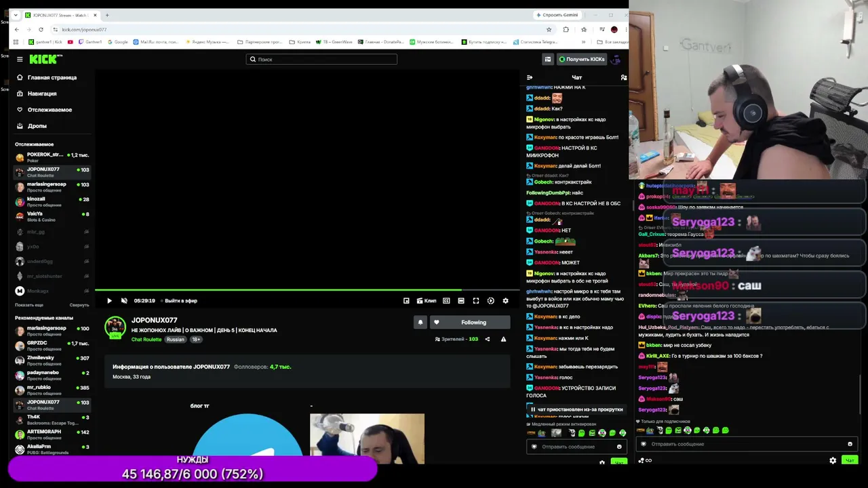Focus the Kick chat message input
Viewport: 868px width, 488px height.
coord(576,447)
